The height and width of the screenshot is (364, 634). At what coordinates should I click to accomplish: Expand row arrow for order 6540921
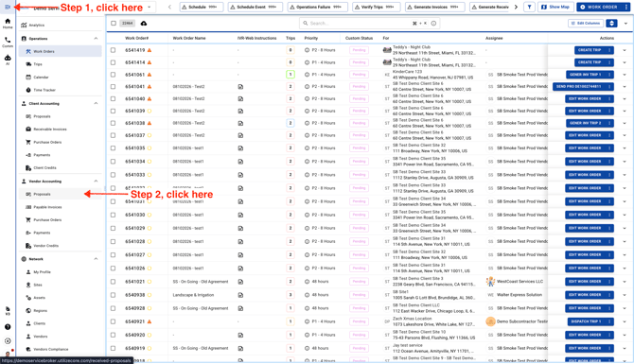click(625, 321)
